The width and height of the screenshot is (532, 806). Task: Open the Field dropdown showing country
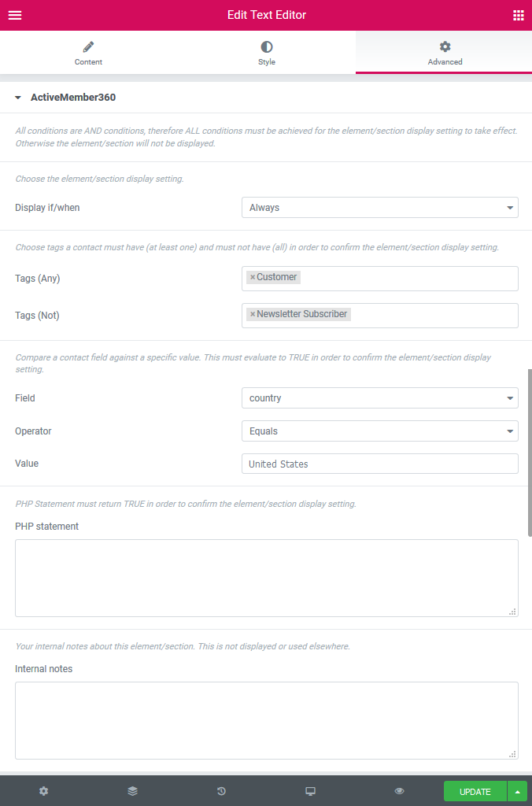coord(379,397)
